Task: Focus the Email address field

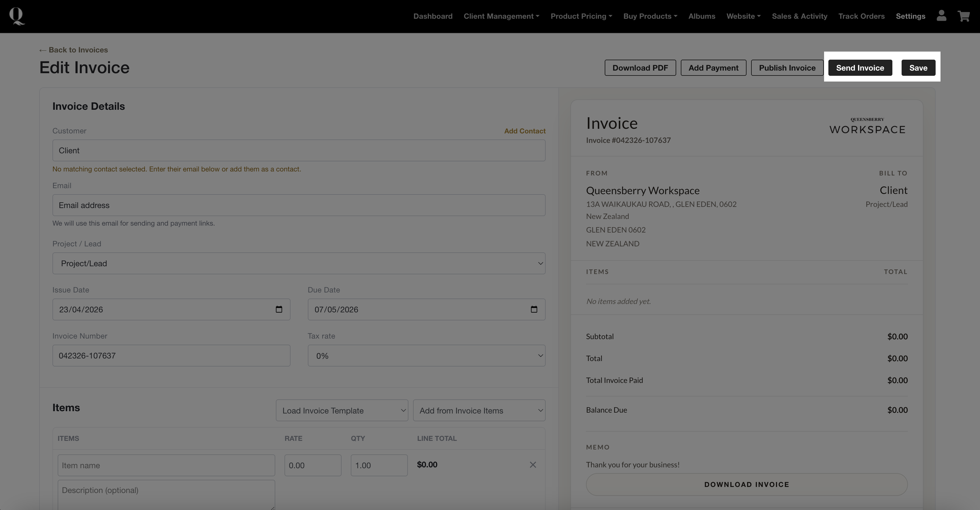Action: pyautogui.click(x=299, y=205)
